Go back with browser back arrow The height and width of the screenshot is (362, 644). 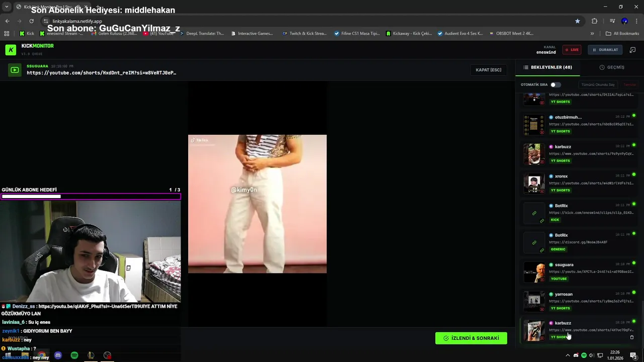pyautogui.click(x=7, y=21)
